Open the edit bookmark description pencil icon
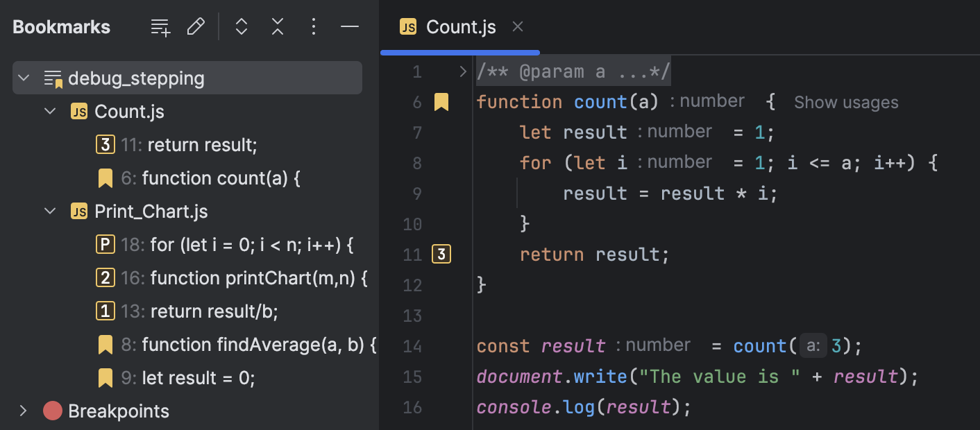 (196, 26)
